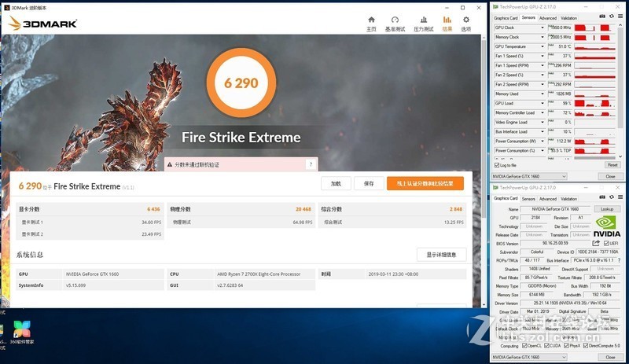Toggle the Log to file checkbox

point(495,165)
